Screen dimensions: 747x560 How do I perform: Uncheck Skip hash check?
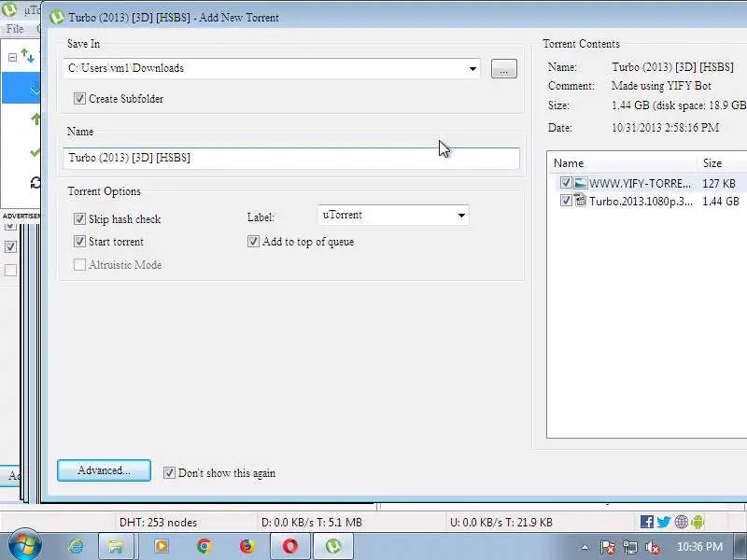click(x=79, y=218)
